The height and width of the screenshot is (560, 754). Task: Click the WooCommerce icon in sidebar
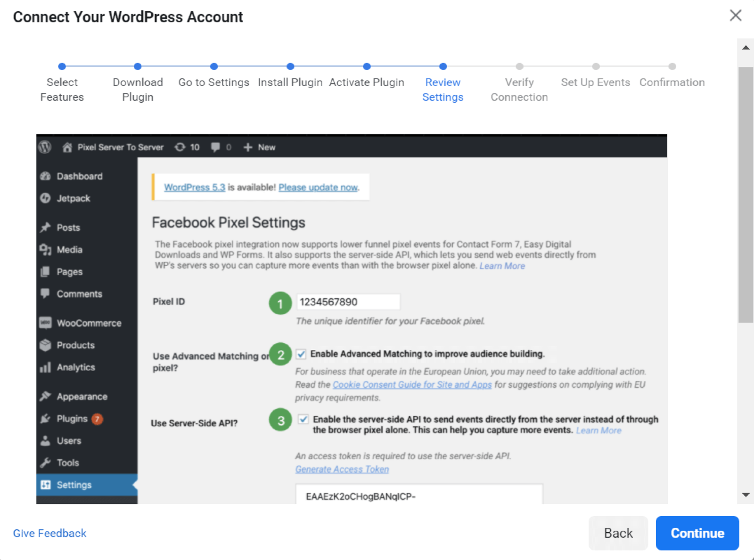point(45,323)
